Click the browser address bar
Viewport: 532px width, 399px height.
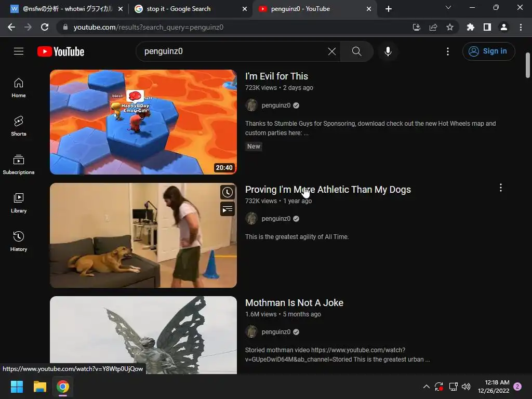(x=234, y=27)
